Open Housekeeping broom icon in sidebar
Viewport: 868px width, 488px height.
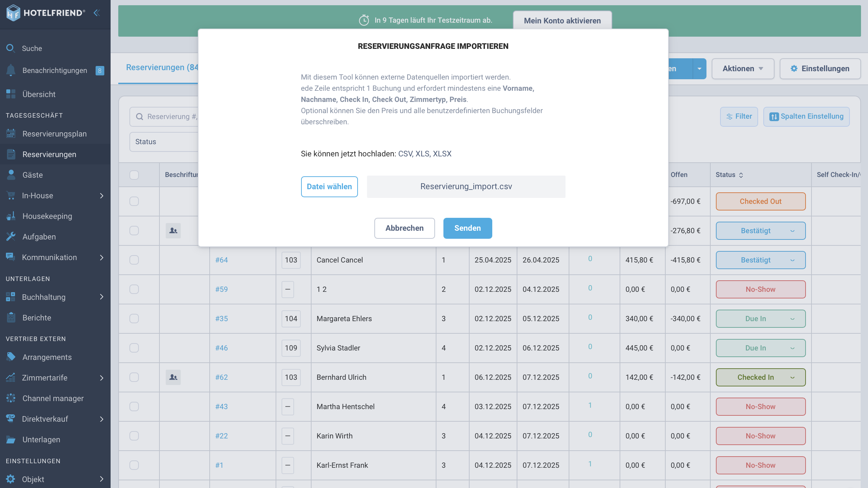tap(11, 216)
